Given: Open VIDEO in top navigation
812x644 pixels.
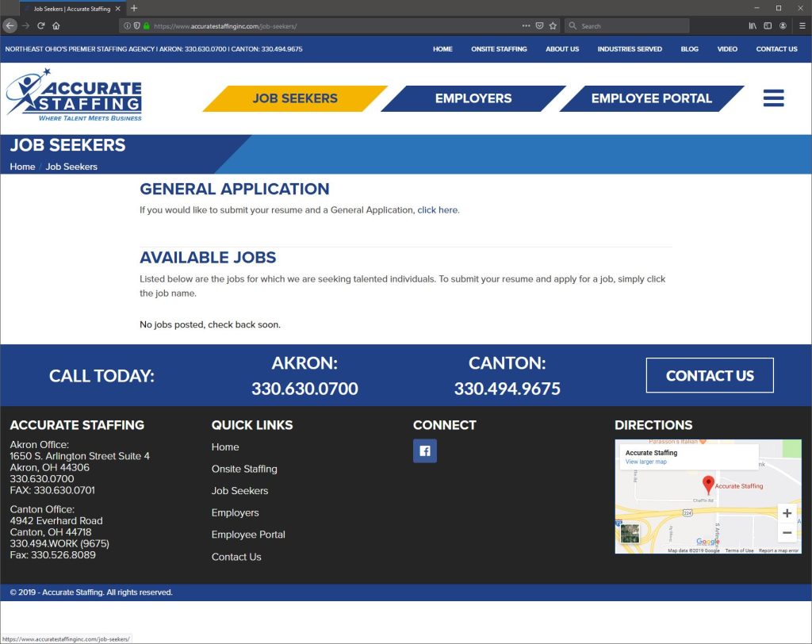Looking at the screenshot, I should pyautogui.click(x=727, y=49).
